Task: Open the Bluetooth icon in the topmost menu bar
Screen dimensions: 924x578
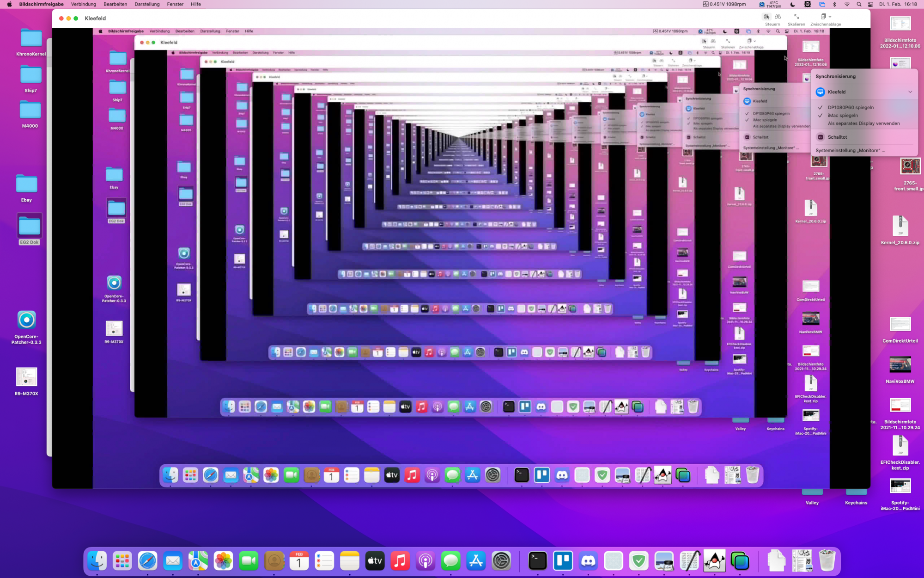Action: [x=834, y=4]
